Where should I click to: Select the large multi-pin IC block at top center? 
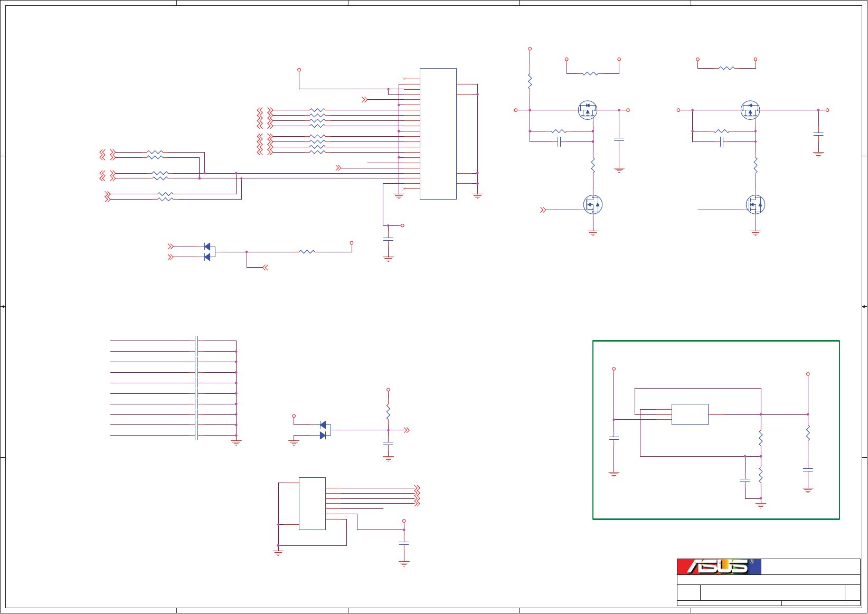click(438, 134)
